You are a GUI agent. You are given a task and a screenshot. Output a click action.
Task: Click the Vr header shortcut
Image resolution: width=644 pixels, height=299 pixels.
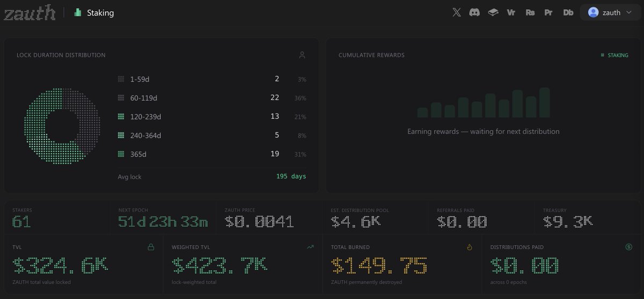511,12
